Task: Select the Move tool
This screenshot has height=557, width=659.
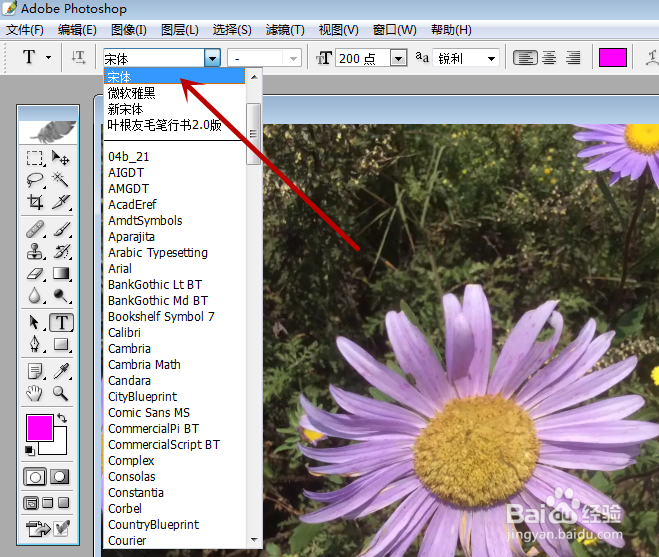Action: pos(61,158)
